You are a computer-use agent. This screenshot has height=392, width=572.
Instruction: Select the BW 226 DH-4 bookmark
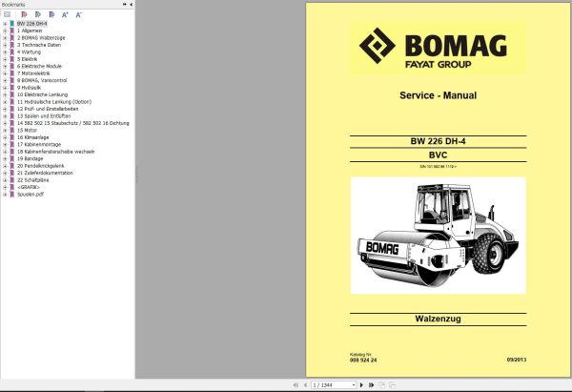pos(32,24)
